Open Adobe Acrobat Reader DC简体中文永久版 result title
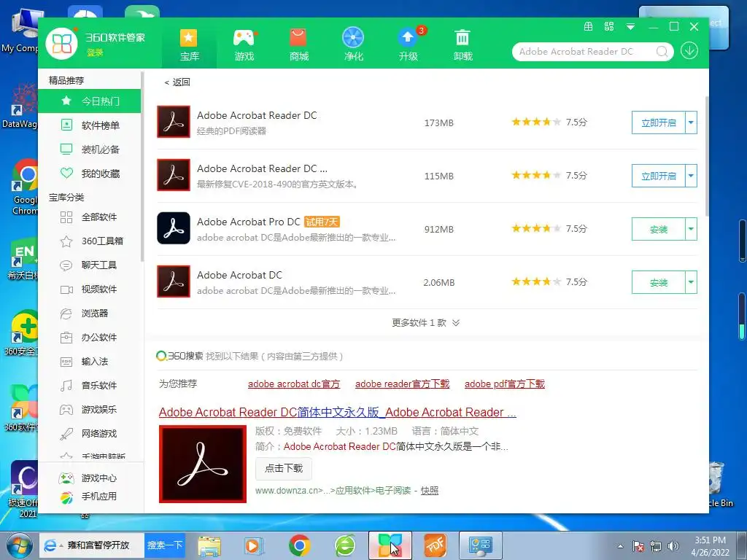The image size is (747, 560). (337, 413)
